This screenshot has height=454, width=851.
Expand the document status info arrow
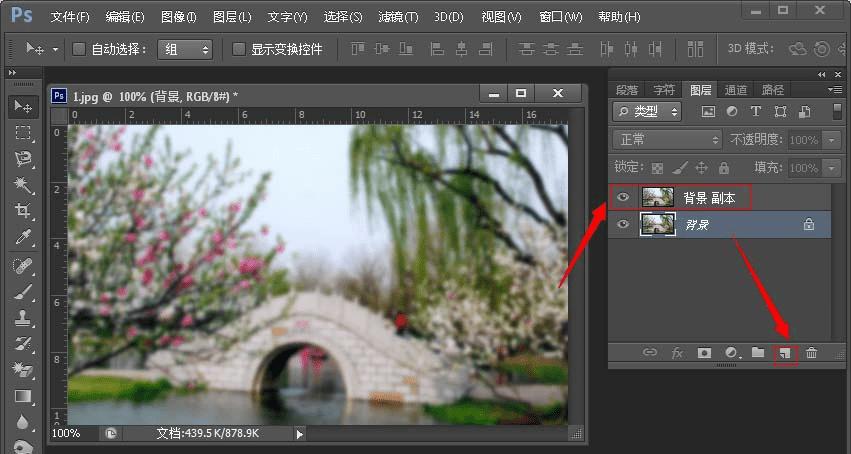(300, 433)
